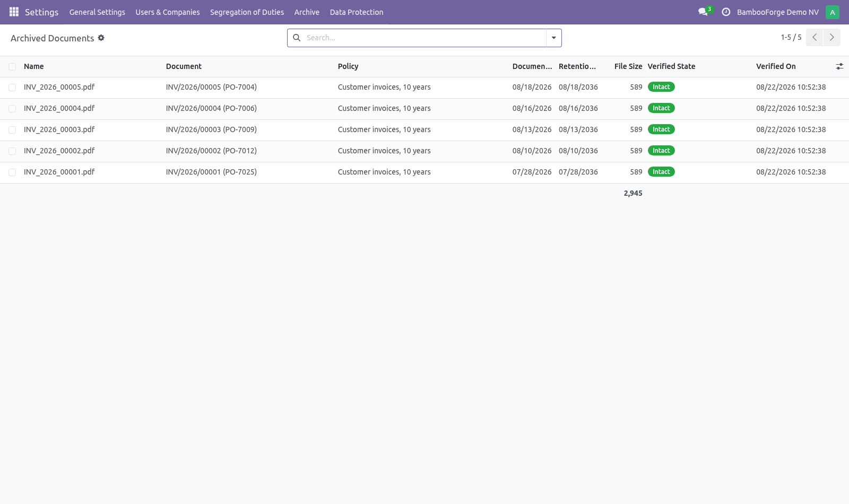Sort by the File Size column header
Viewport: 849px width, 504px height.
tap(628, 66)
